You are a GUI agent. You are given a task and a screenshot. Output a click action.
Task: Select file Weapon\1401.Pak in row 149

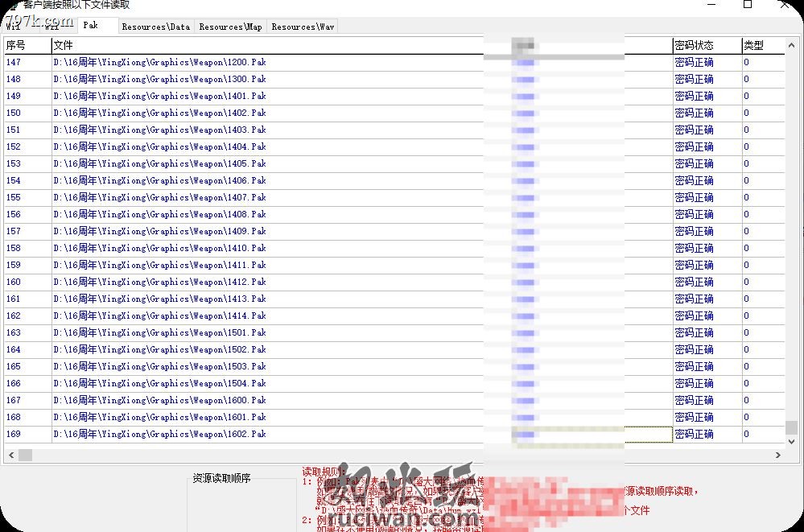(159, 96)
